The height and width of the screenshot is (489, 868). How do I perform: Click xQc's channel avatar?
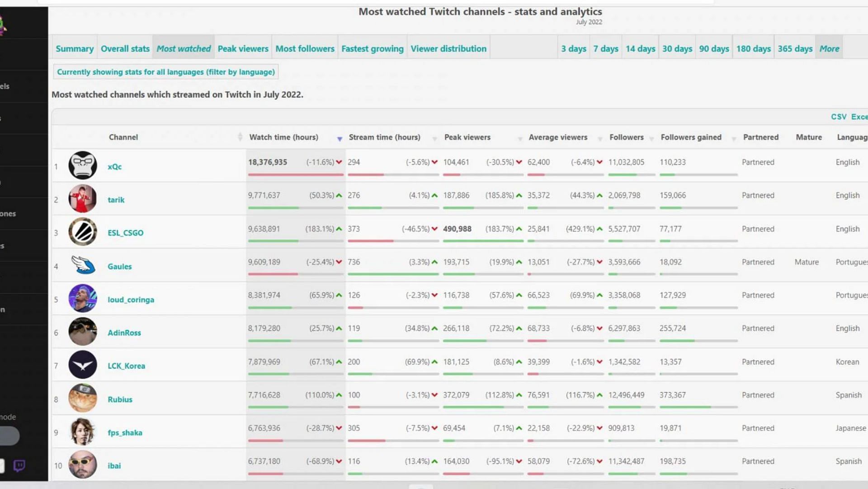[83, 166]
